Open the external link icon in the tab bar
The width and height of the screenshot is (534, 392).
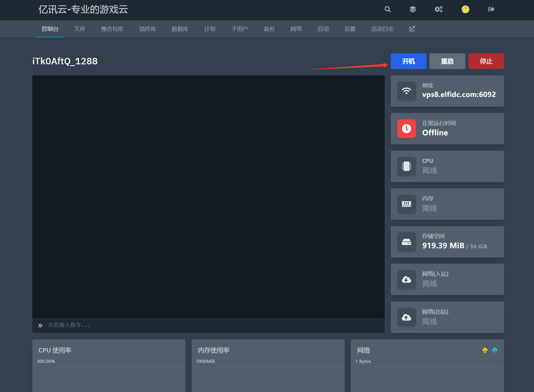412,29
